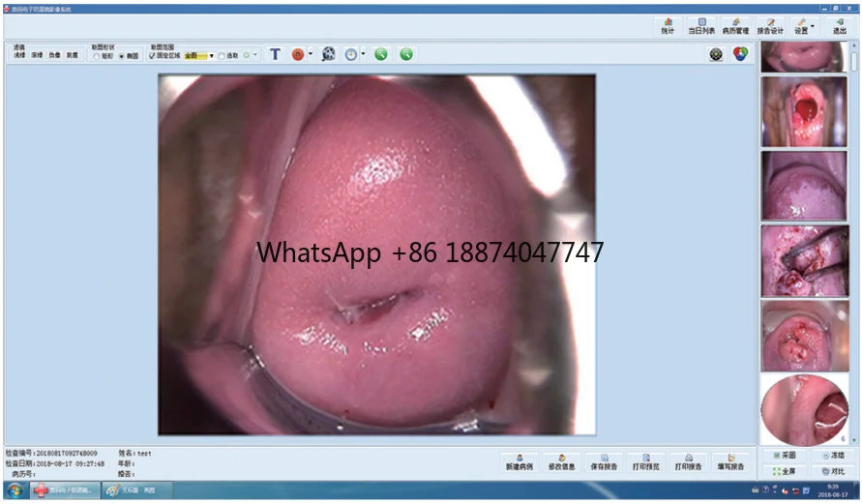Click the 检查日期 exam date text

click(55, 463)
